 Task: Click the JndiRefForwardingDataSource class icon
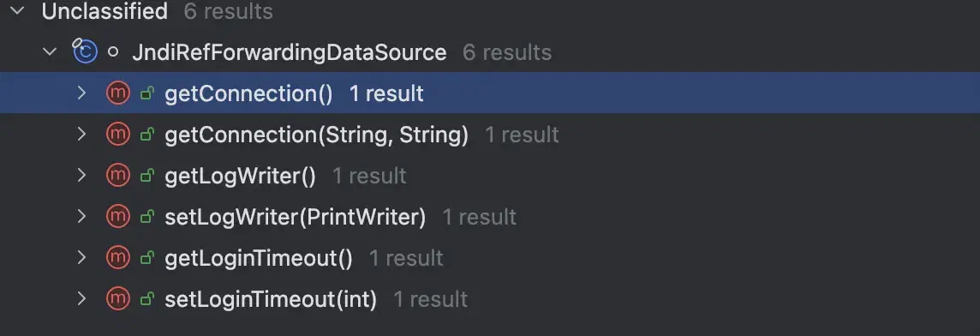(x=84, y=52)
